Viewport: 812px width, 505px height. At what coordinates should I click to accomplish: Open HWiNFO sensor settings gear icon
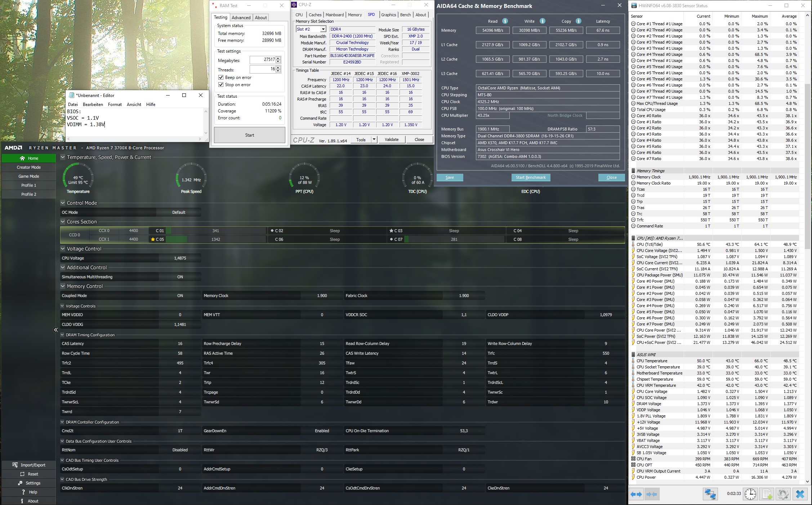[783, 494]
